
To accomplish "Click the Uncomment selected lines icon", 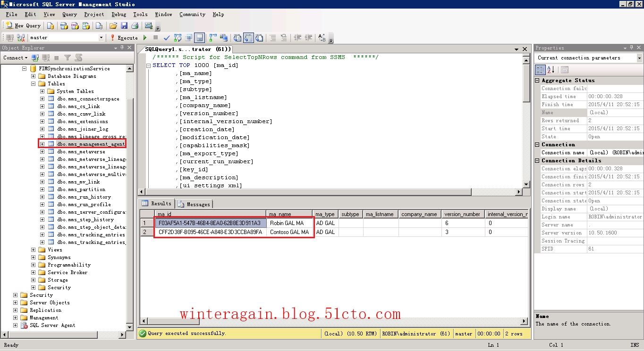I will coord(284,37).
